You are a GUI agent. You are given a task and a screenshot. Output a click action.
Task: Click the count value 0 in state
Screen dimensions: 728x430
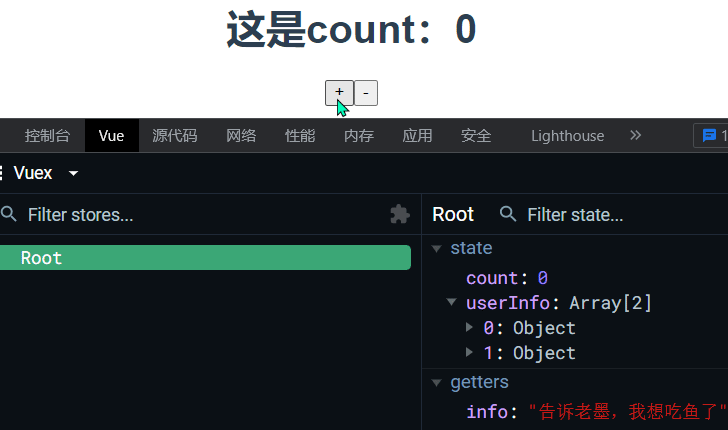click(543, 278)
